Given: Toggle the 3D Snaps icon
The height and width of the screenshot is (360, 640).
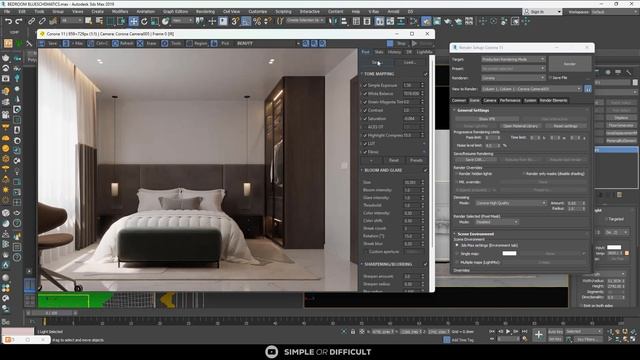Looking at the screenshot, I should point(235,21).
